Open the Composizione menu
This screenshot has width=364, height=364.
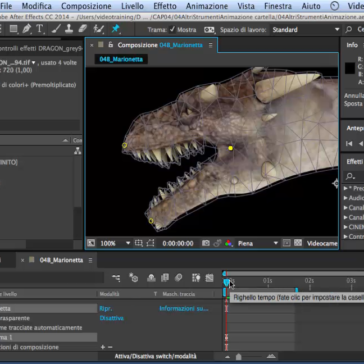pos(86,6)
